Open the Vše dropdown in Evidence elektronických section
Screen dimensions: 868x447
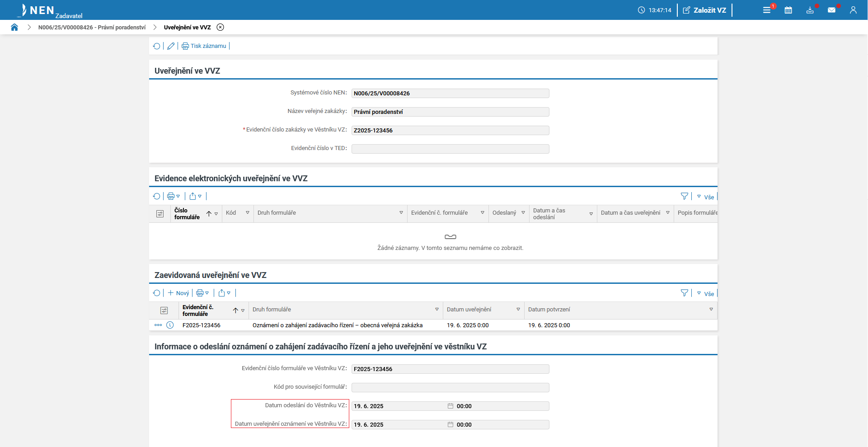[705, 197]
